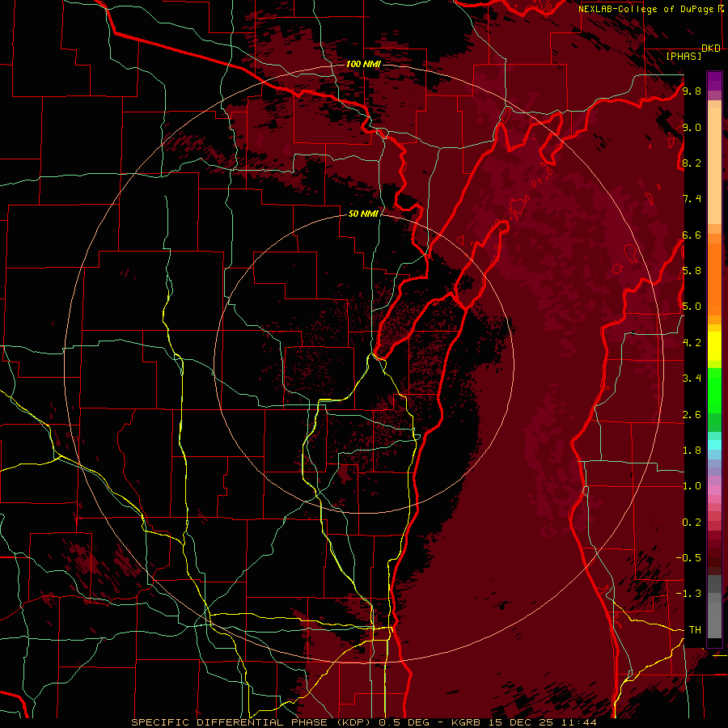Select the 4.2 value on the color scale

[692, 343]
